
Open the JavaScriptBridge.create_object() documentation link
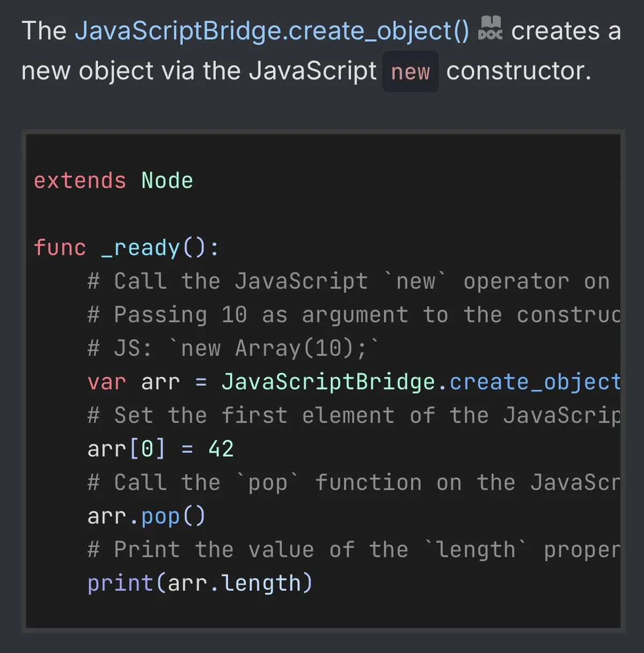pyautogui.click(x=272, y=31)
